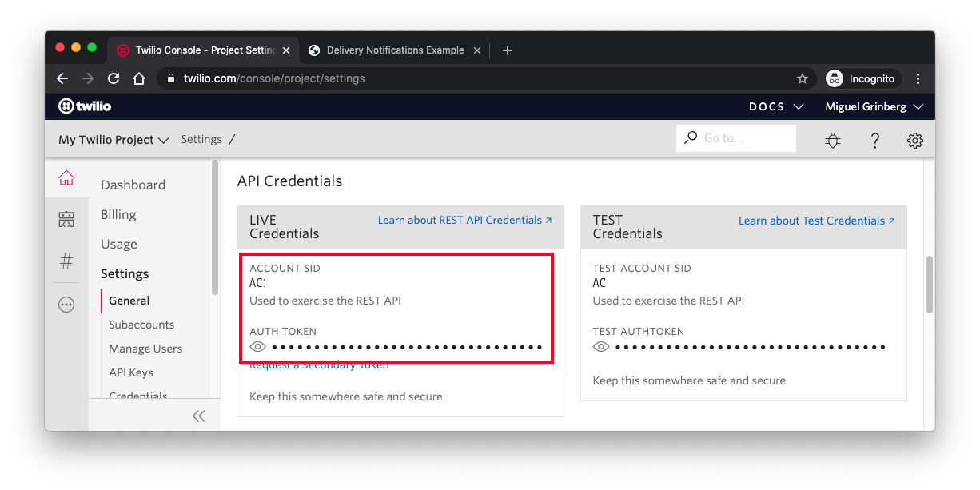The width and height of the screenshot is (980, 490).
Task: Open the debugger bug icon
Action: [833, 141]
